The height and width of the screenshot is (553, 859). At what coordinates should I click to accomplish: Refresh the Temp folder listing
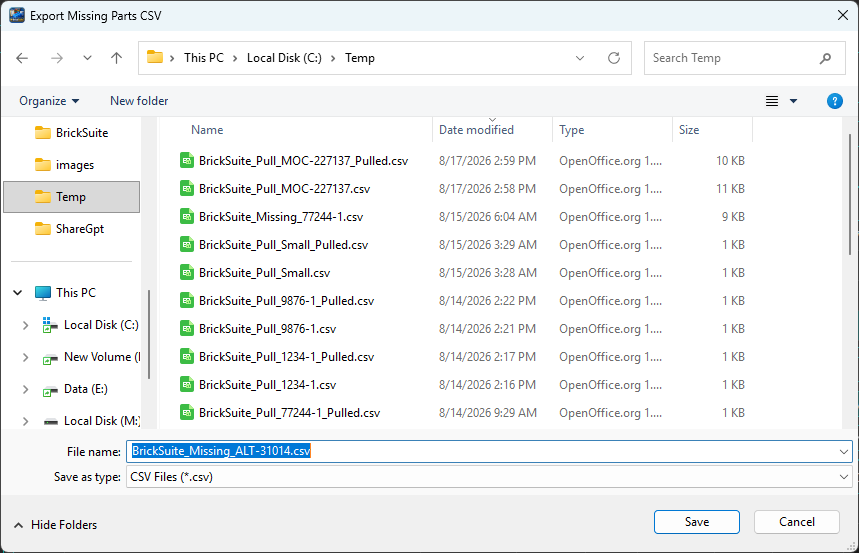614,58
